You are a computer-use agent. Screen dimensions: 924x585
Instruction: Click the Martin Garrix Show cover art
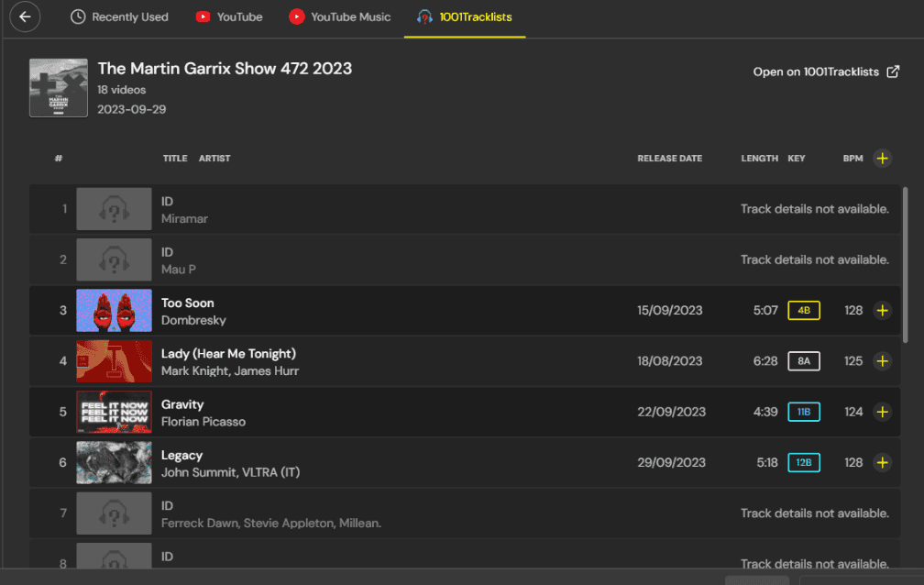(58, 87)
